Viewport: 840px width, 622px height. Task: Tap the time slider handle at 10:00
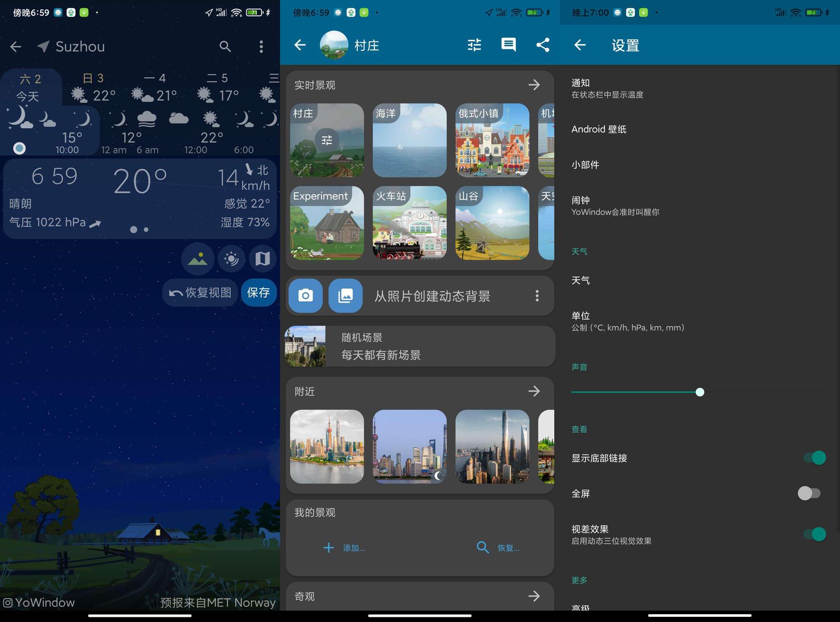[x=19, y=148]
